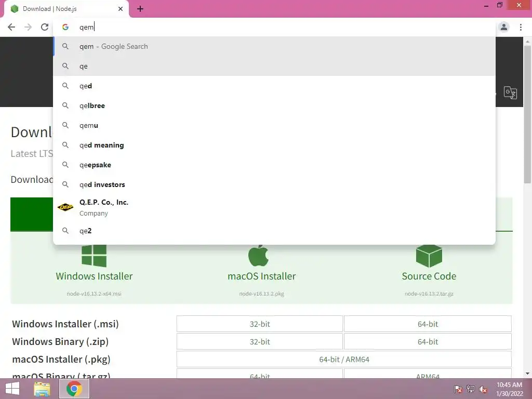This screenshot has height=399, width=532.
Task: Click the network tray icon
Action: tap(471, 389)
